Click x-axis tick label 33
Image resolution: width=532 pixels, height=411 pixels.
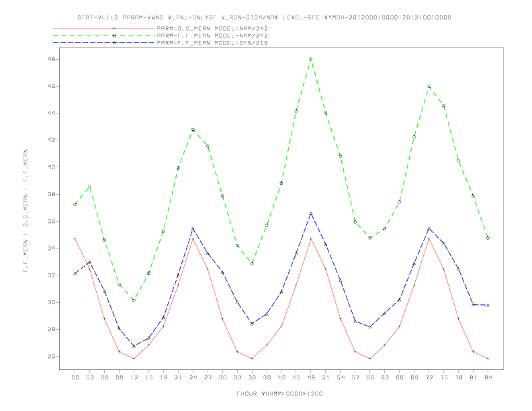(x=237, y=377)
